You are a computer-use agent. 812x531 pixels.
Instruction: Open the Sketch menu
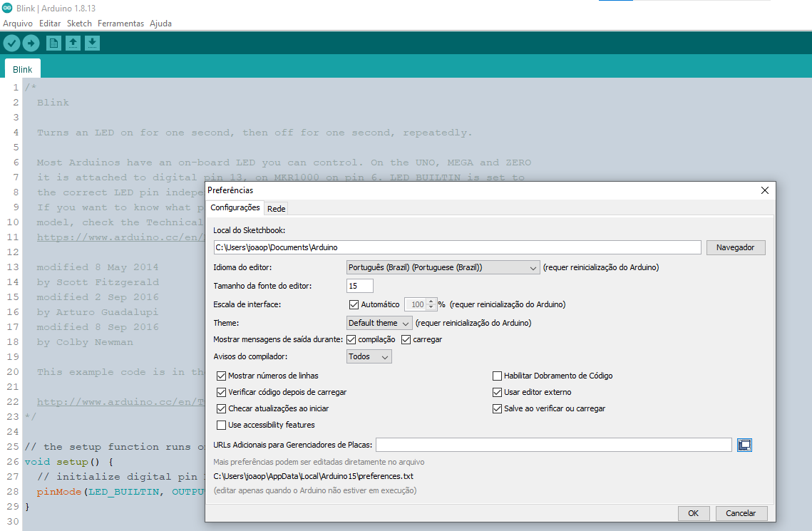[x=79, y=24]
